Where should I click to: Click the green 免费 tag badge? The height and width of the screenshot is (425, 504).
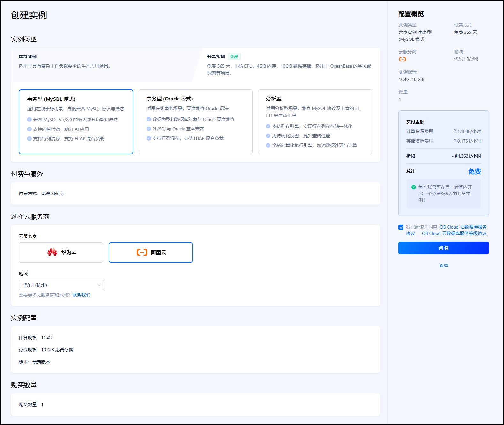point(234,56)
